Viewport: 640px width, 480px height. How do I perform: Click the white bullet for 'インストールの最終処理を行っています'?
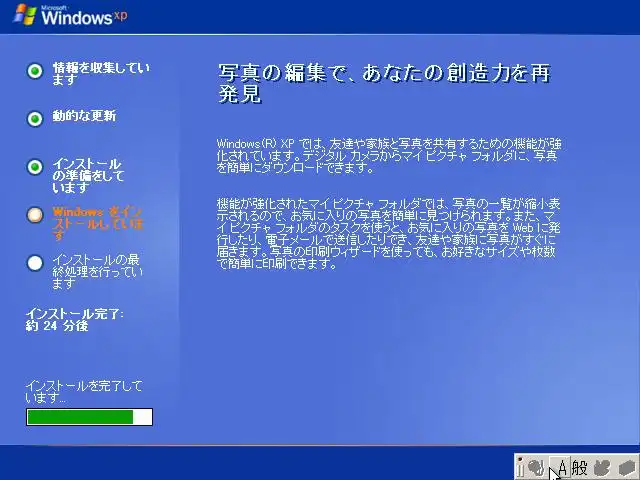tap(35, 263)
